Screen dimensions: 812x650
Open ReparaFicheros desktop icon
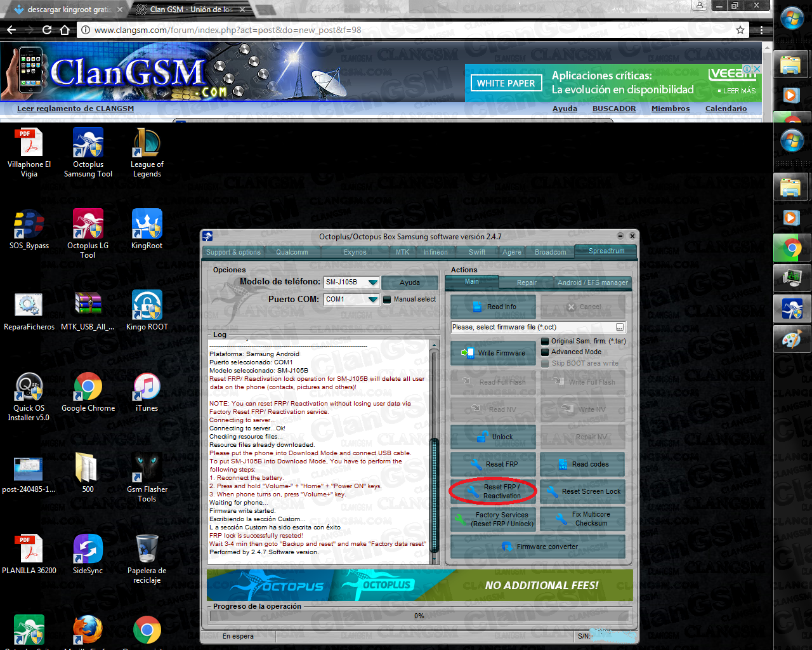coord(29,310)
